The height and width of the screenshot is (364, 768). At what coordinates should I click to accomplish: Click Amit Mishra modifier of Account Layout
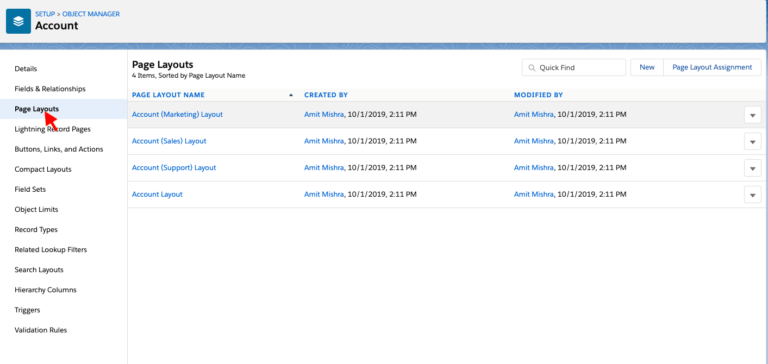pyautogui.click(x=533, y=194)
